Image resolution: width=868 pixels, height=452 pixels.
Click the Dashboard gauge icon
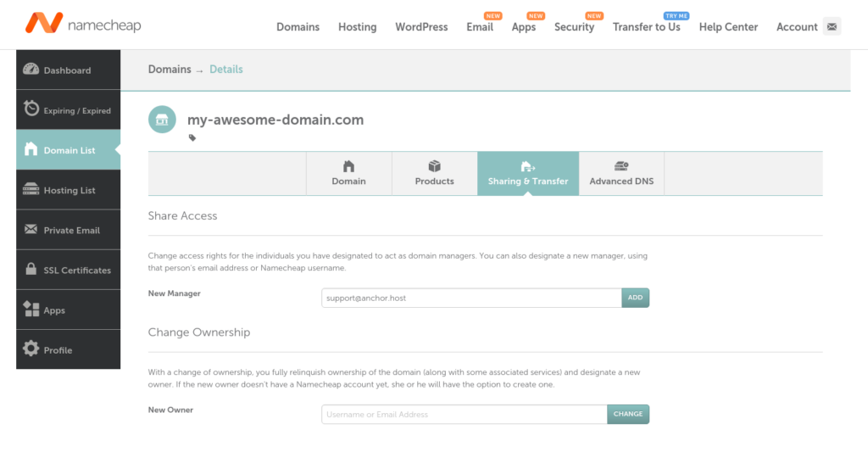(31, 70)
